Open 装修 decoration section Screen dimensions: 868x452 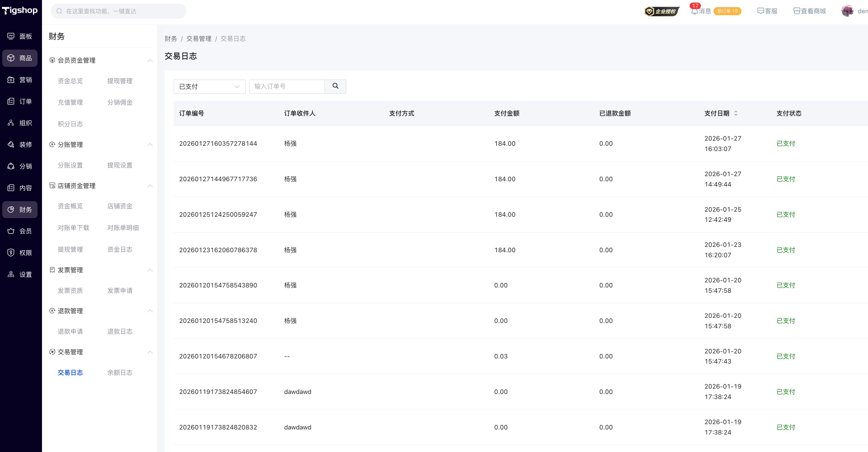(x=20, y=145)
